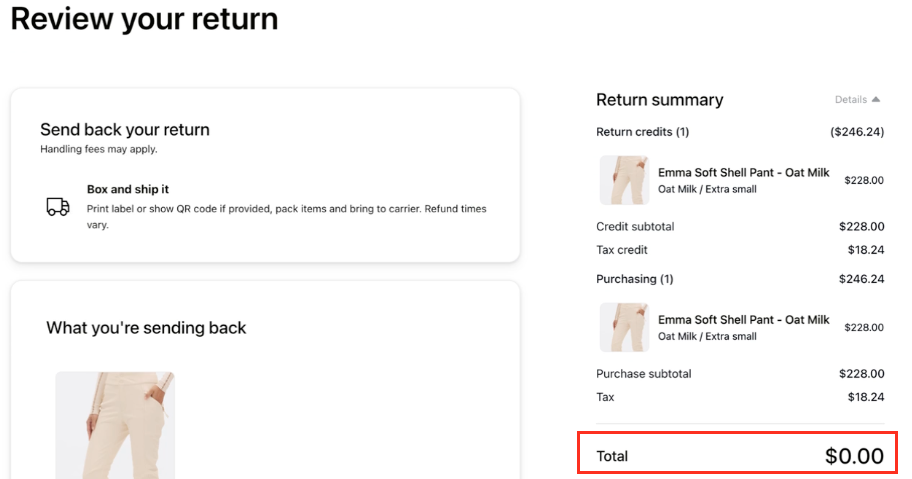The height and width of the screenshot is (479, 912).
Task: Click the delivery truck icon
Action: coord(58,206)
